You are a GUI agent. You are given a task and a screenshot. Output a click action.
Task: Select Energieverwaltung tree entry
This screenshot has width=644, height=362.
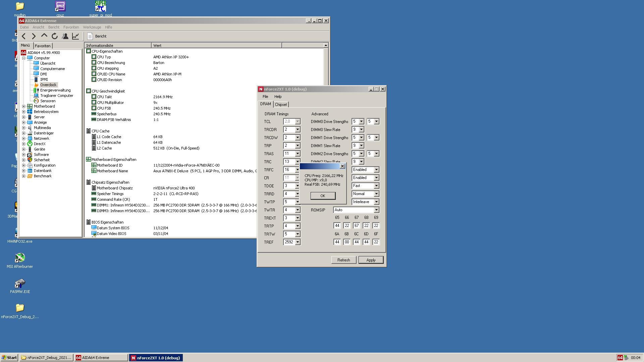55,90
